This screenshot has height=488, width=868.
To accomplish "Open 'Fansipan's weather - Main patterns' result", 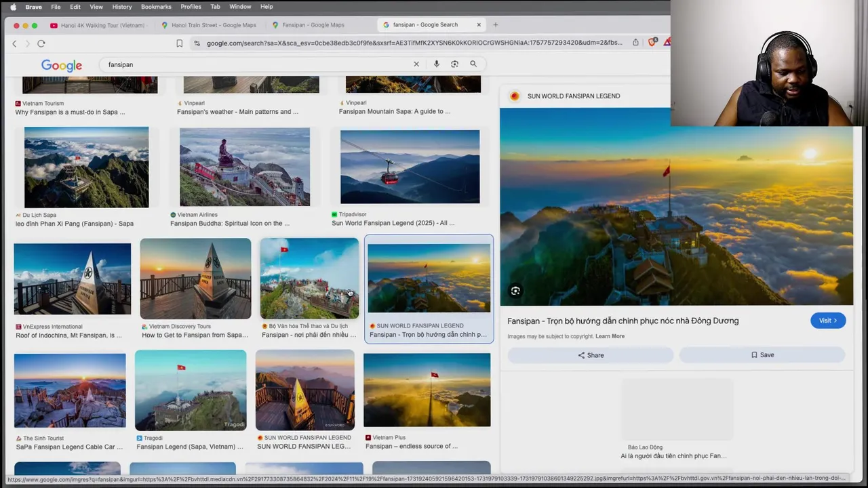I will (237, 111).
